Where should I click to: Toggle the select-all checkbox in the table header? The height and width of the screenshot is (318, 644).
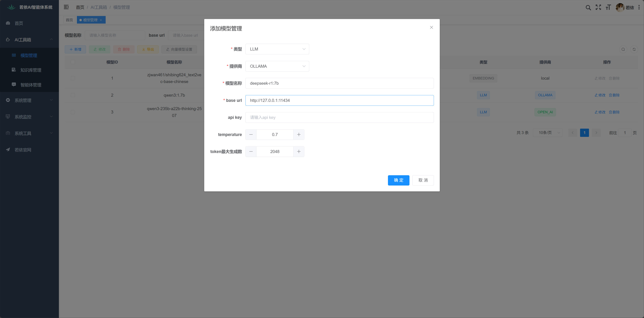pyautogui.click(x=73, y=62)
